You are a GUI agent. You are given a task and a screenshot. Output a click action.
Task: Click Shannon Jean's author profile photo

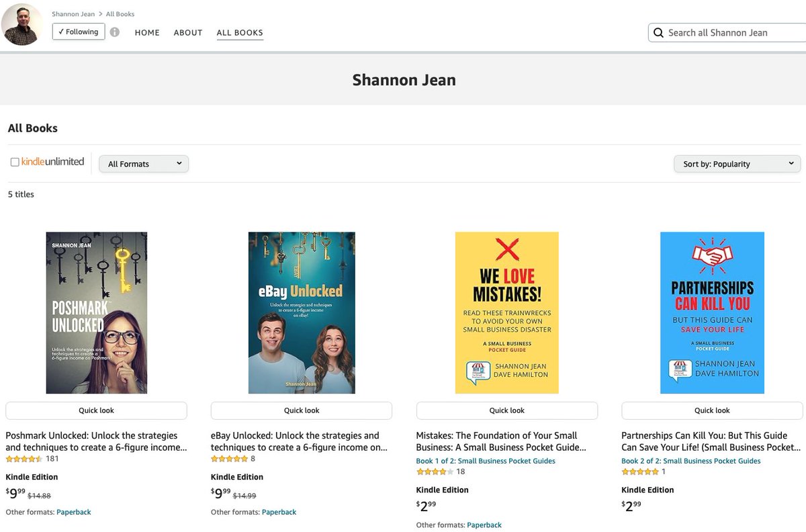(x=22, y=25)
